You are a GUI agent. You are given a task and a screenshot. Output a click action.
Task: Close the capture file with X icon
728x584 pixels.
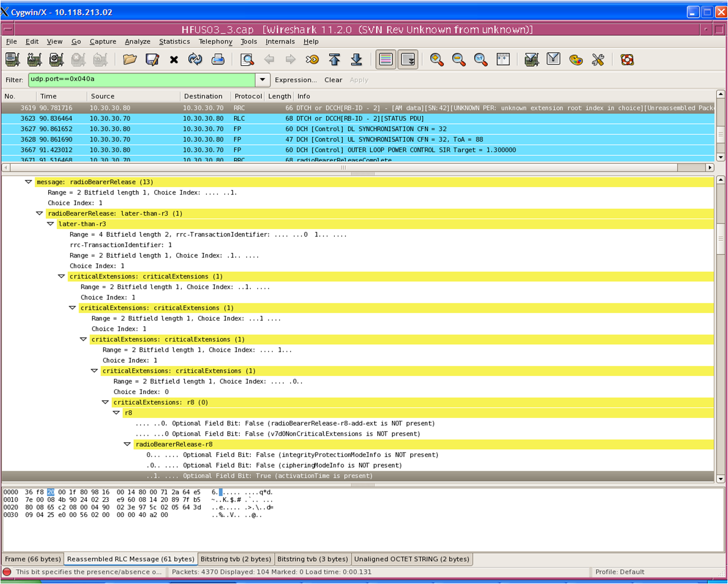tap(174, 60)
